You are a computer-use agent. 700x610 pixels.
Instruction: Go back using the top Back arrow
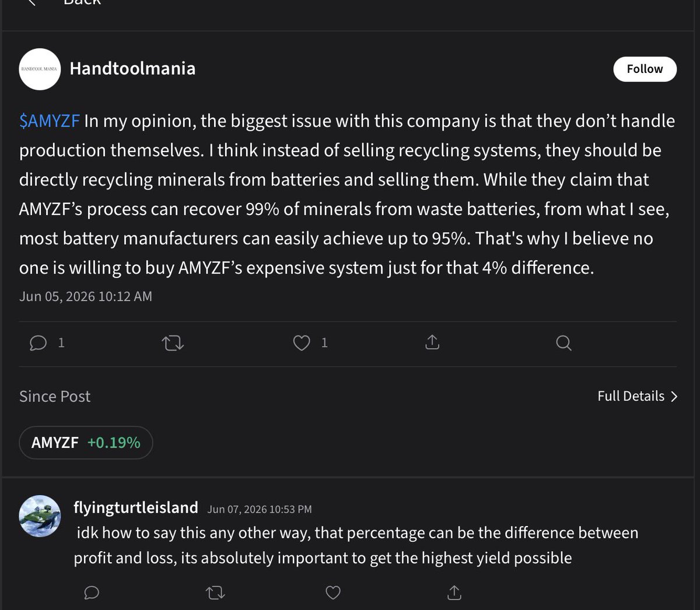33,2
